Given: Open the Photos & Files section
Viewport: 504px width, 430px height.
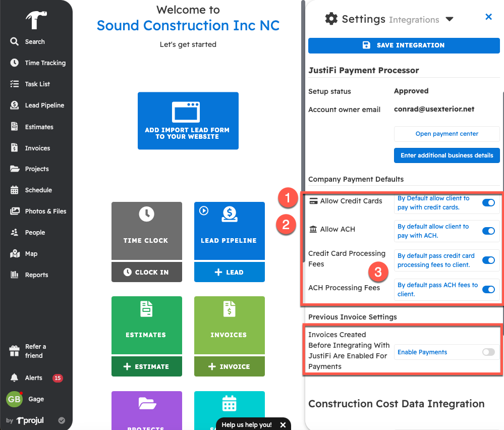Looking at the screenshot, I should click(45, 211).
